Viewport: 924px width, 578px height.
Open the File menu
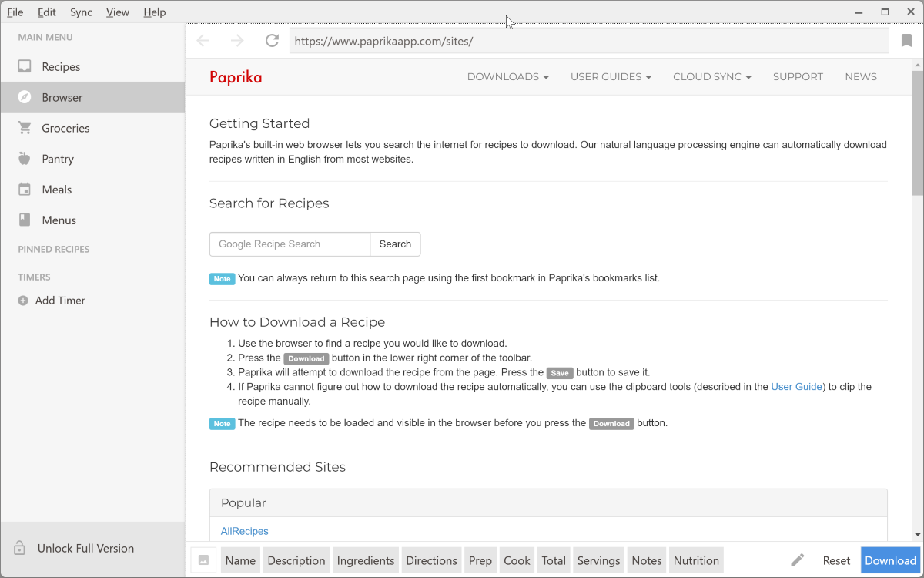point(15,12)
